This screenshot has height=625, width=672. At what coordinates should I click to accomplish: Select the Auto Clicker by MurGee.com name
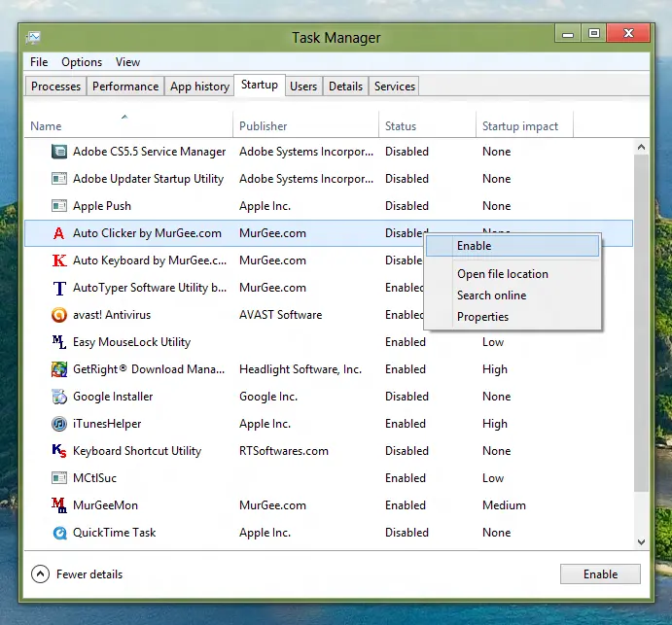pyautogui.click(x=147, y=233)
